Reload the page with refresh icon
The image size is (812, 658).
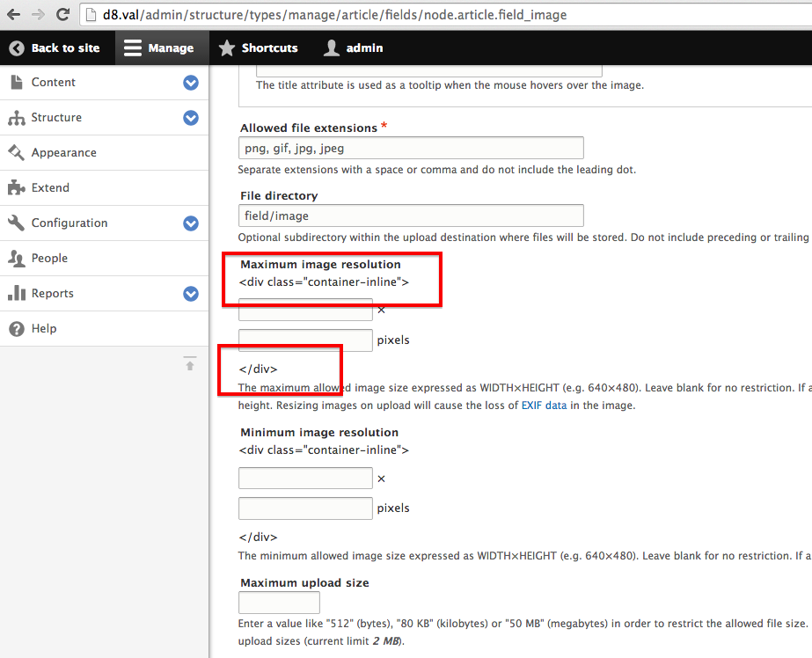click(x=62, y=14)
